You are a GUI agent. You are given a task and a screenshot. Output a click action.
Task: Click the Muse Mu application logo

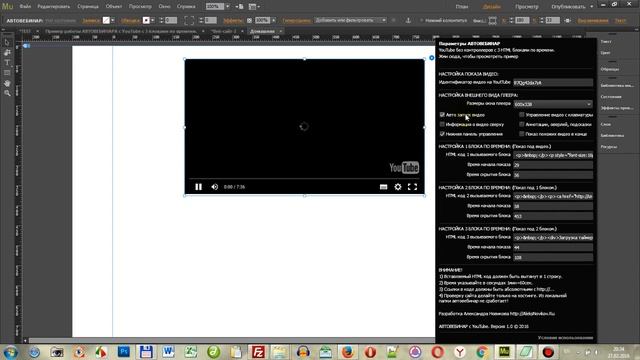pyautogui.click(x=7, y=7)
